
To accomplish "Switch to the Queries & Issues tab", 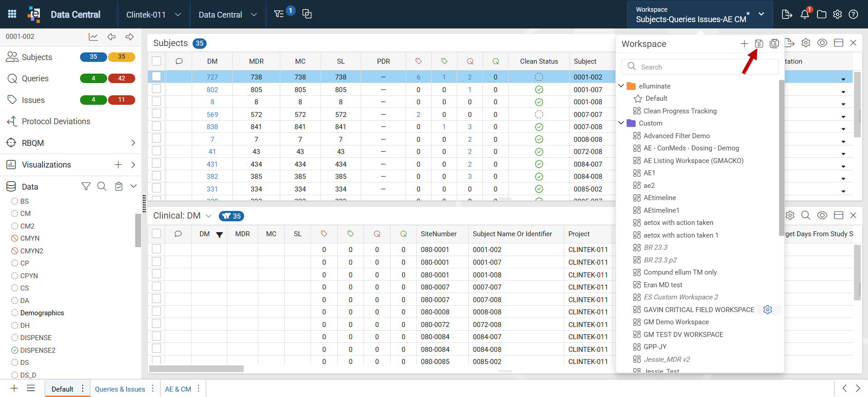I will coord(120,389).
